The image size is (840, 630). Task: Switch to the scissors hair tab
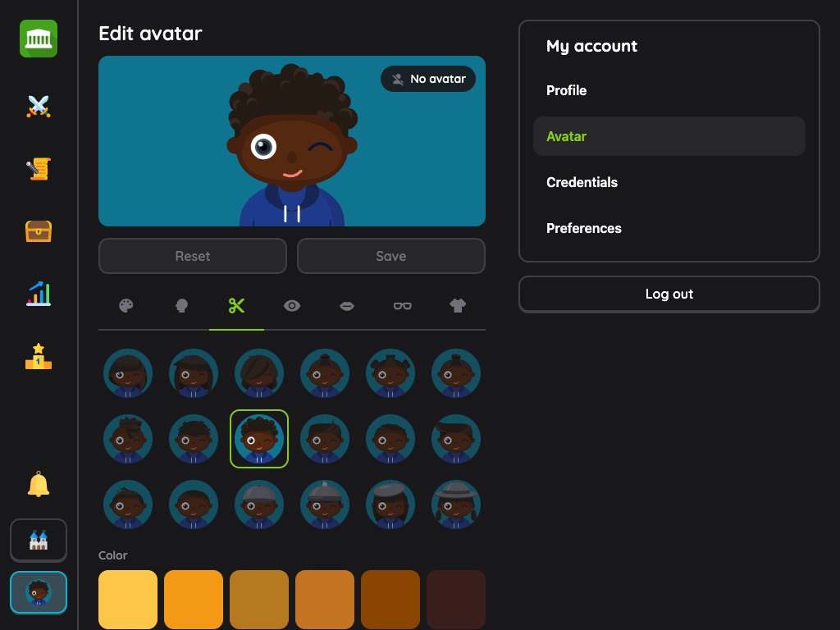[236, 306]
